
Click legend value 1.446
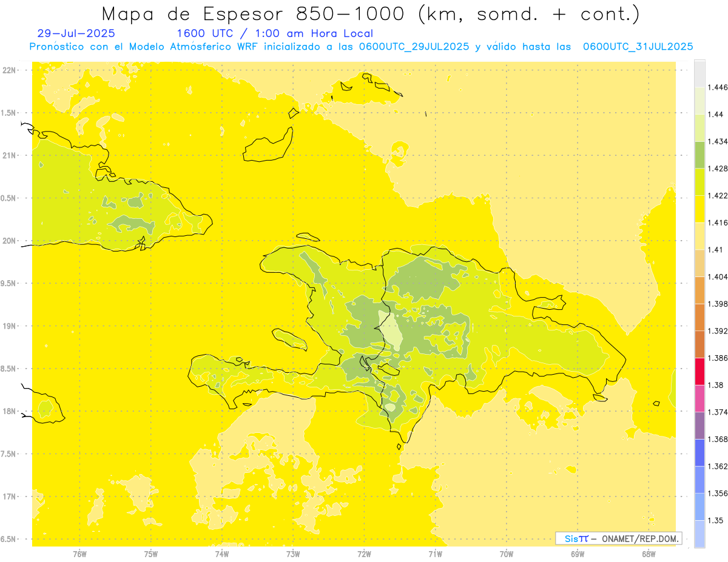718,87
